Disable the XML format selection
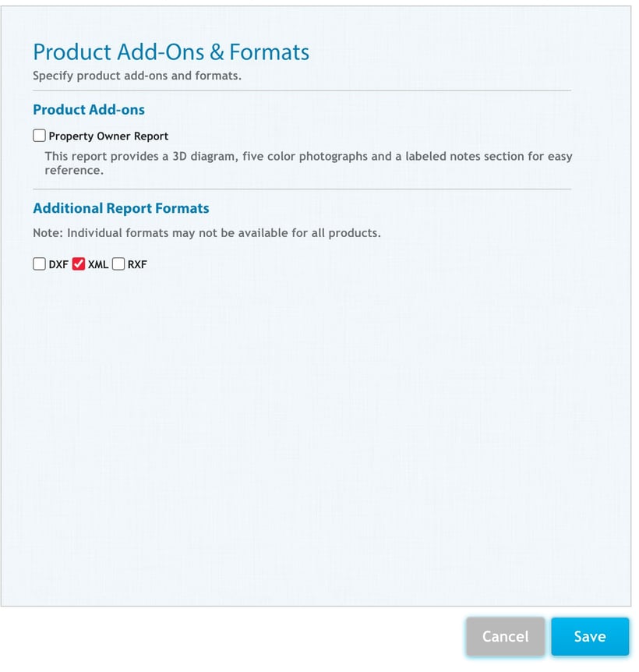639x672 pixels. [78, 263]
